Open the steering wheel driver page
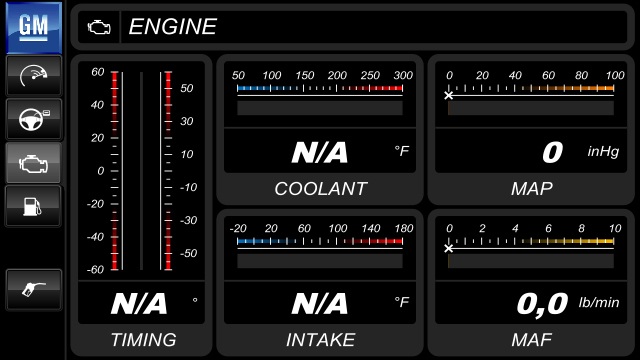This screenshot has height=360, width=640. [x=34, y=119]
